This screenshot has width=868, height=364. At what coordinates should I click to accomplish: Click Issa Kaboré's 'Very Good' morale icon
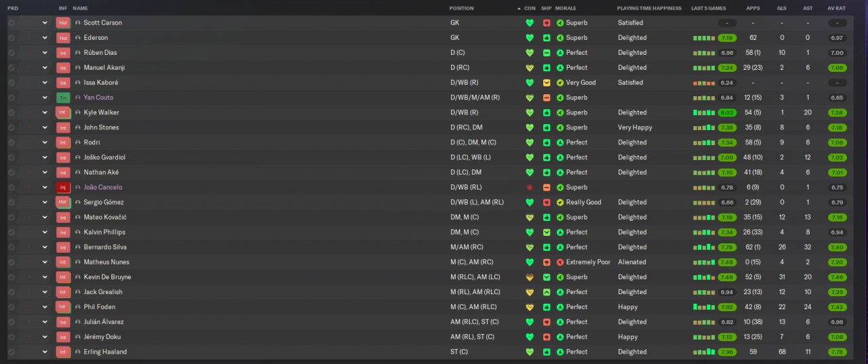pos(560,83)
